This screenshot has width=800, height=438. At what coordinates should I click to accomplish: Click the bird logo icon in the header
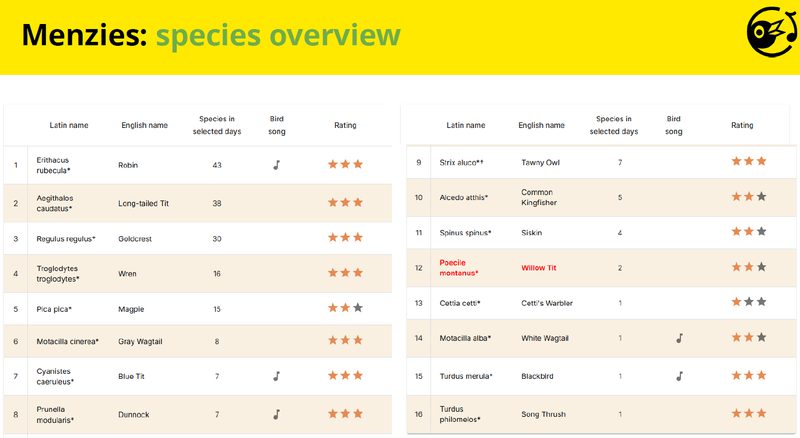point(771,32)
